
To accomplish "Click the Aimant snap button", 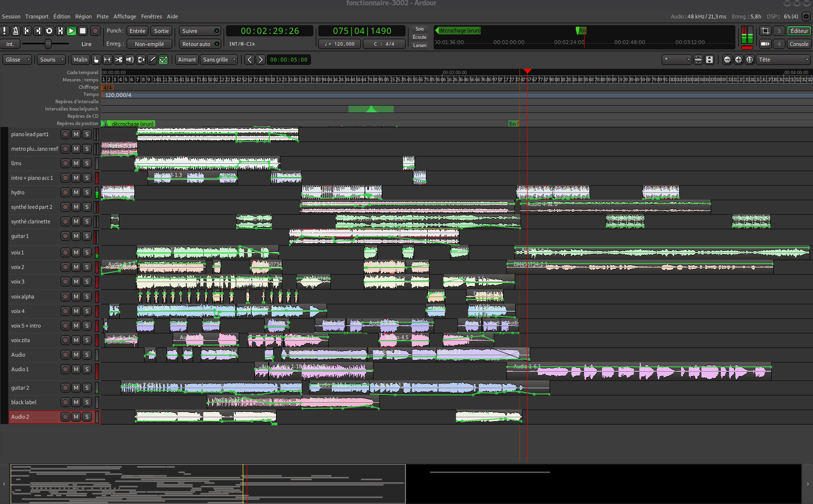I will point(187,60).
